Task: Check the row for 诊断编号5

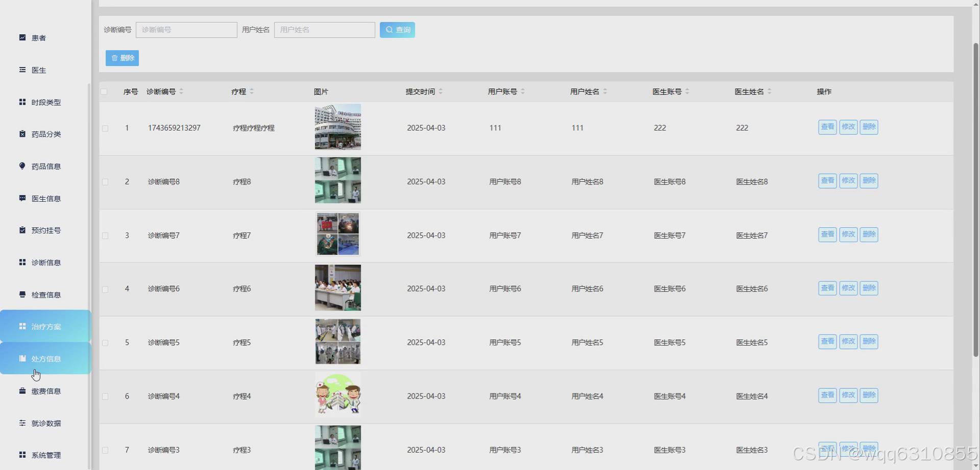Action: pyautogui.click(x=105, y=343)
